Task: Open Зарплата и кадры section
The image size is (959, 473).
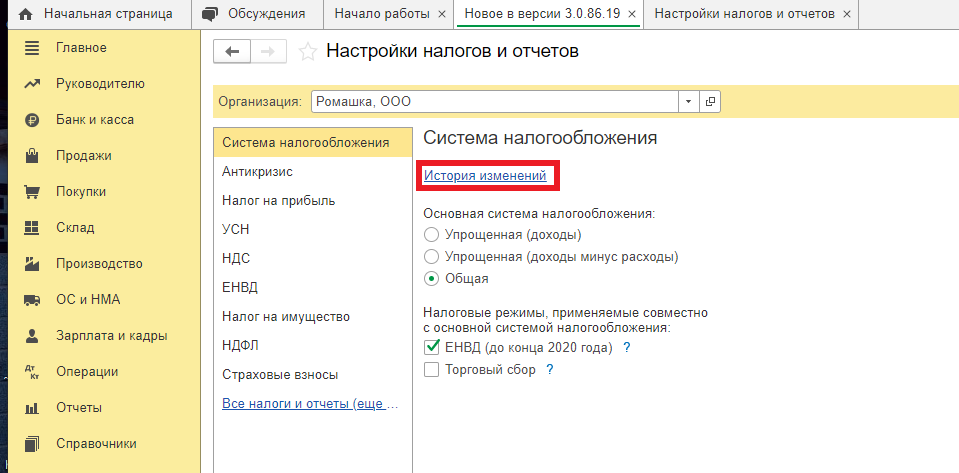Action: tap(111, 336)
